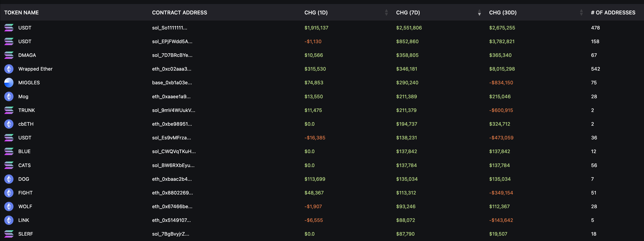Click contract address sol_So1111111...
644x241 pixels.
tap(169, 28)
